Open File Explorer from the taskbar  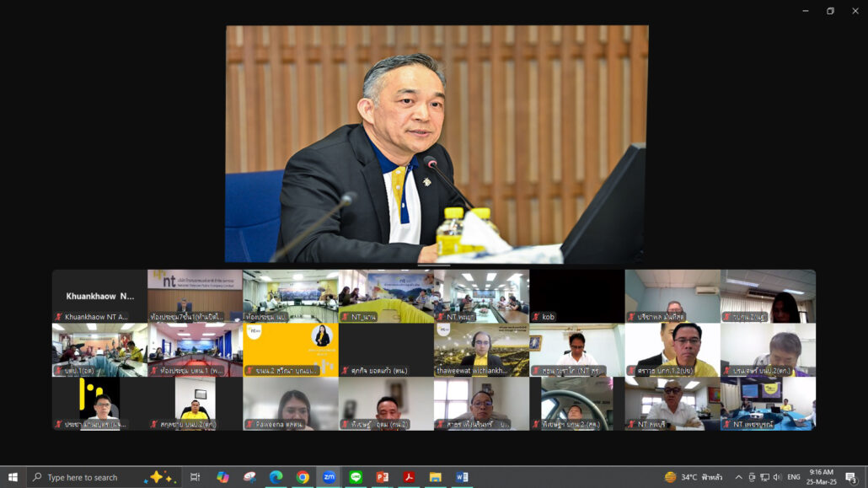click(435, 477)
